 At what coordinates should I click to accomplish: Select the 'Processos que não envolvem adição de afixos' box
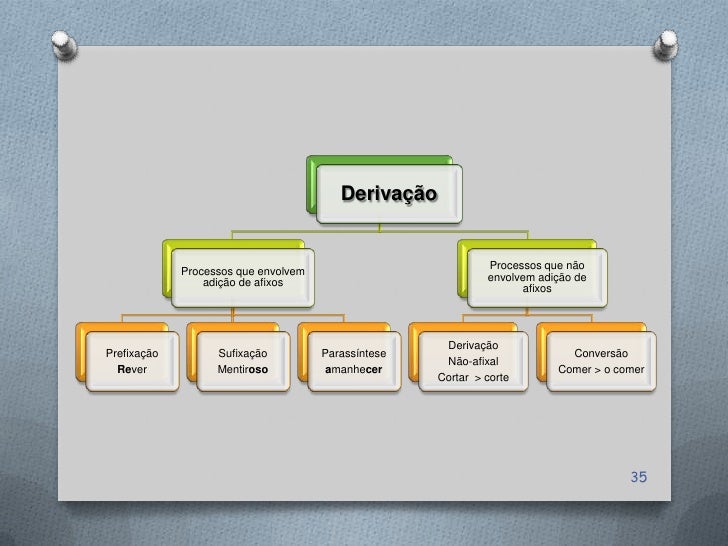click(x=537, y=278)
